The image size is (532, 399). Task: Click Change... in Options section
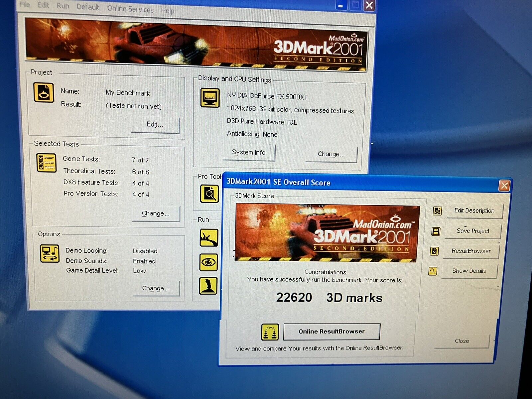(156, 288)
